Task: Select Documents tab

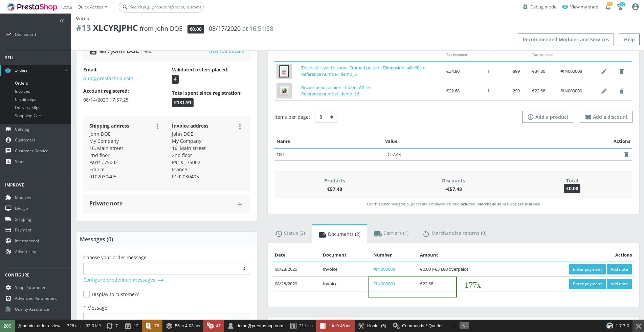Action: (339, 234)
